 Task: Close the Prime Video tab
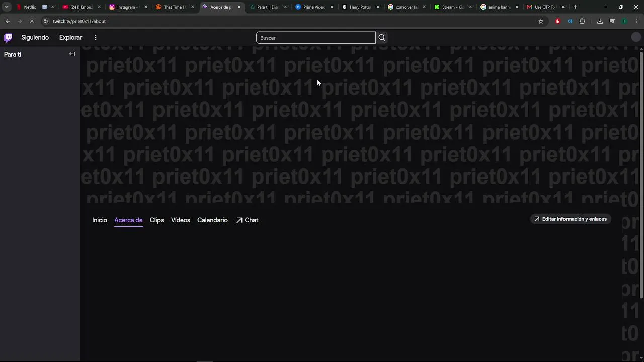pos(332,7)
